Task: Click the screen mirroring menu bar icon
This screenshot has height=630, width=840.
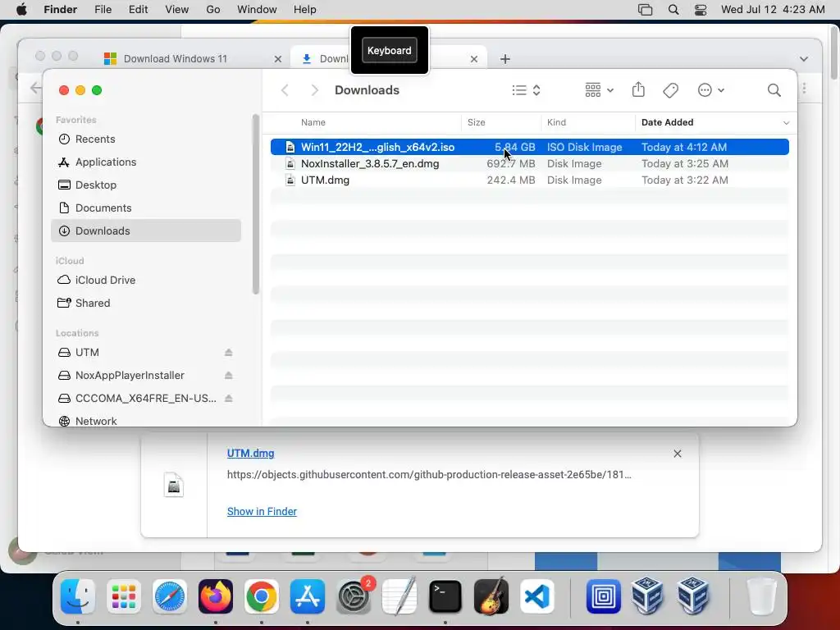Action: pos(645,10)
